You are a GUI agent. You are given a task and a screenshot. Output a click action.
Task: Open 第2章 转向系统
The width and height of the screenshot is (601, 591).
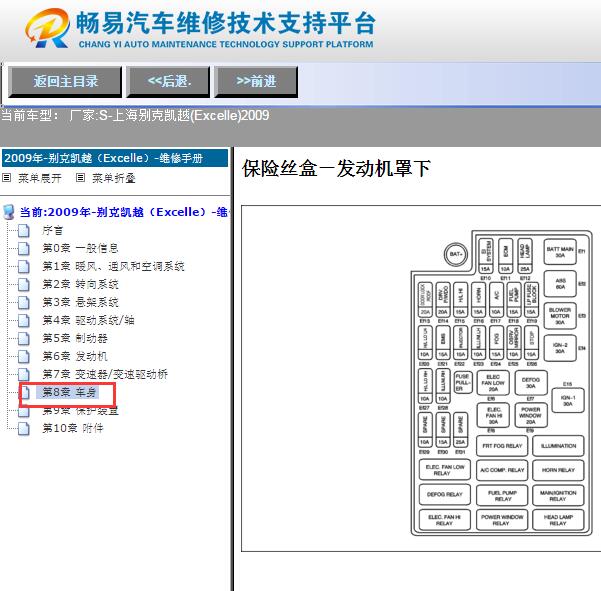pyautogui.click(x=80, y=284)
